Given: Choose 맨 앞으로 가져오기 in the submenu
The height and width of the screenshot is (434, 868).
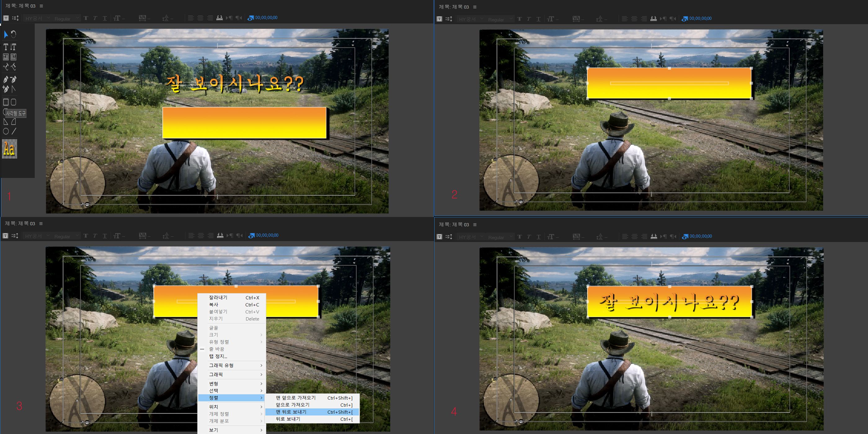Looking at the screenshot, I should [x=295, y=398].
